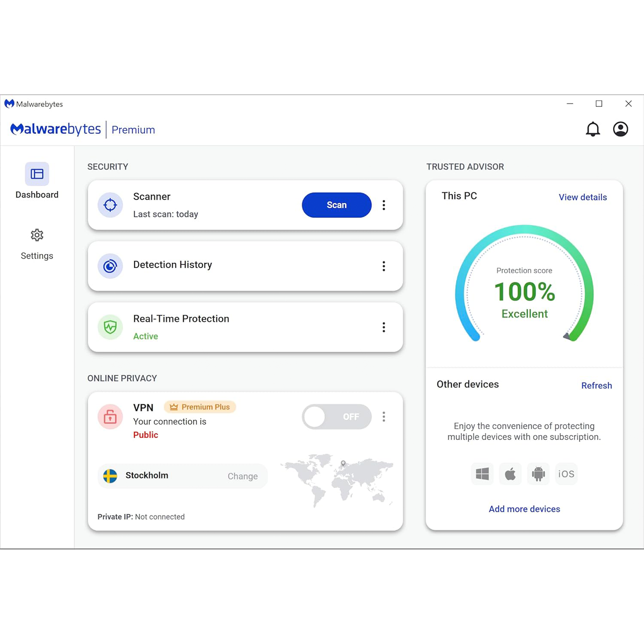Open Scanner options menu
Image resolution: width=644 pixels, height=644 pixels.
(x=384, y=205)
